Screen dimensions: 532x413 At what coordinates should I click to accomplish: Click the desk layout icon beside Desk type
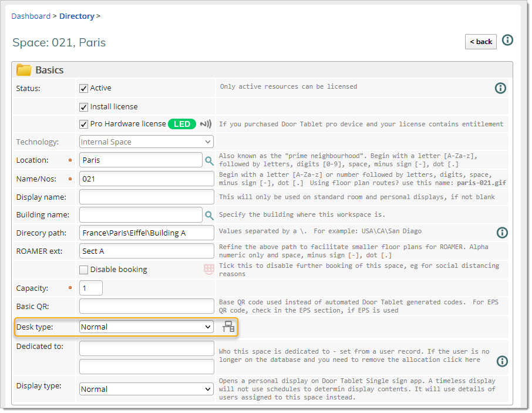(228, 327)
